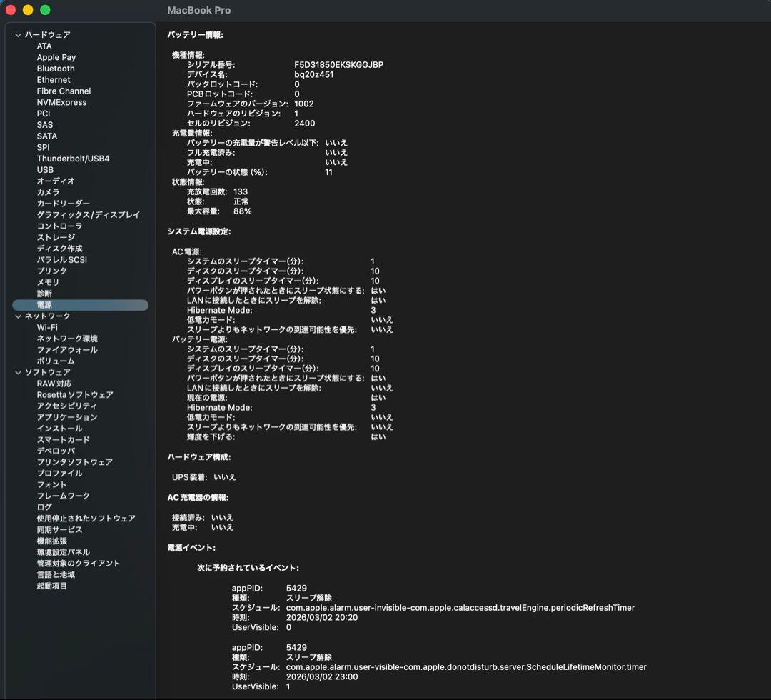Select Fibre Channel in the sidebar
771x700 pixels.
[x=64, y=91]
